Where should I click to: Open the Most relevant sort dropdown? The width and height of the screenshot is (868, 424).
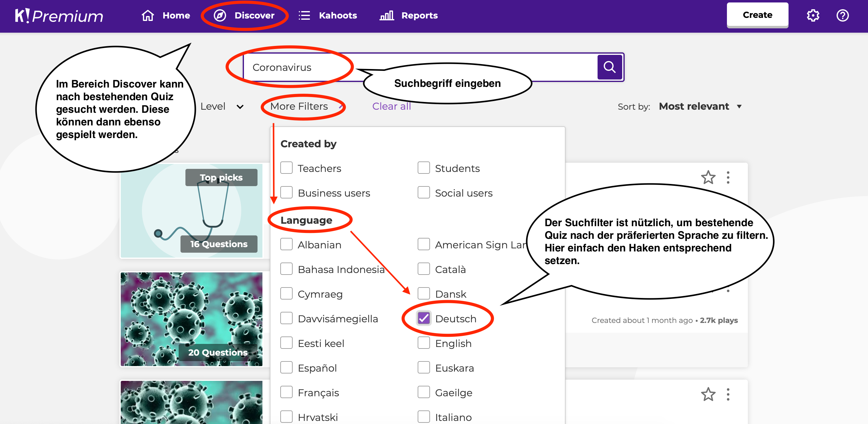(700, 107)
